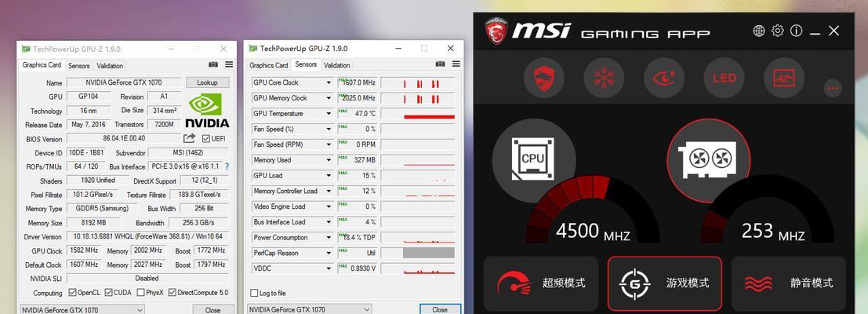Click the 47.0 °C temperature value
The image size is (868, 314).
365,114
